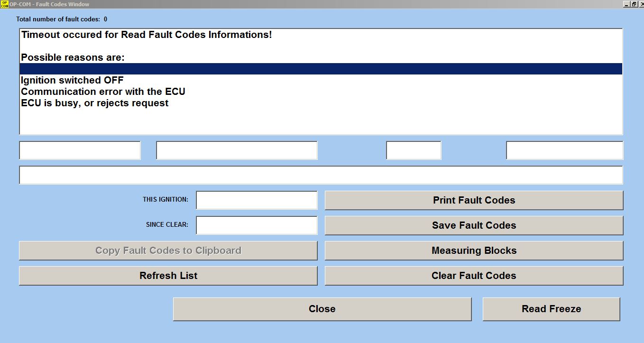The image size is (644, 343).
Task: Select the highlighted blank row in the list
Action: (321, 69)
